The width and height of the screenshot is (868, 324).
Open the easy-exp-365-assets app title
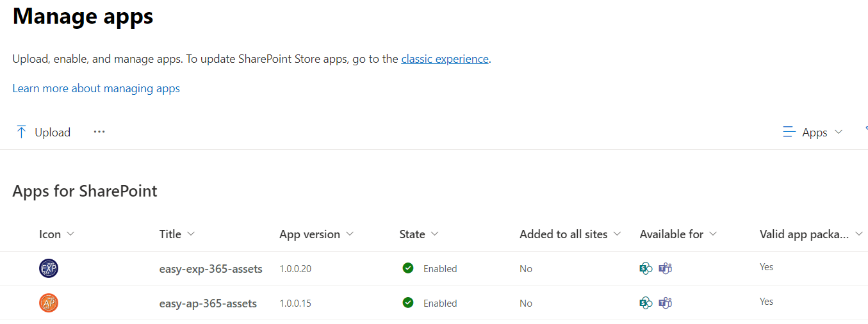click(211, 269)
